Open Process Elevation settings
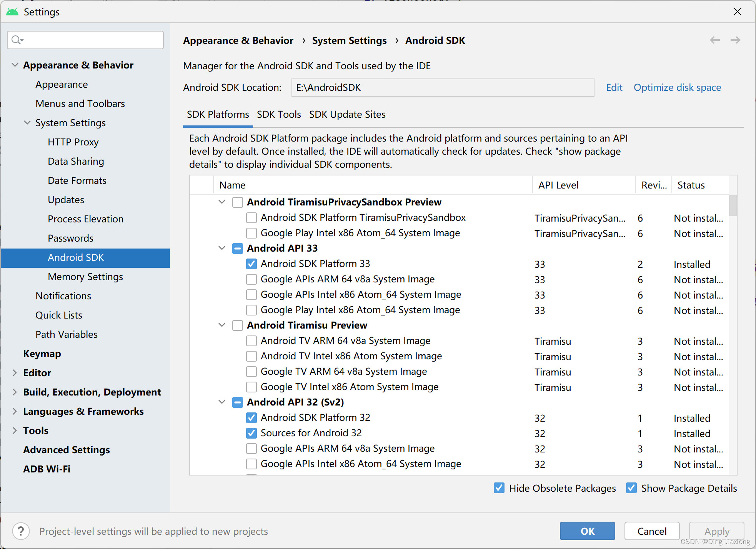The width and height of the screenshot is (756, 549). (85, 219)
